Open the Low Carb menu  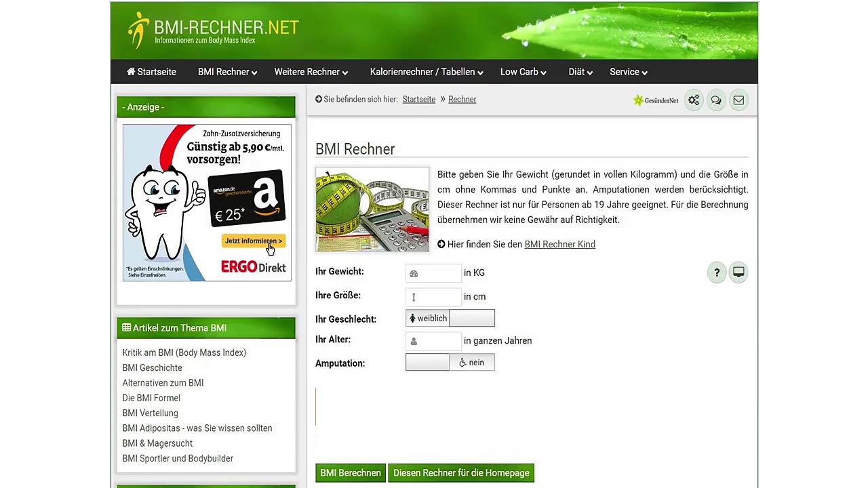(x=523, y=72)
